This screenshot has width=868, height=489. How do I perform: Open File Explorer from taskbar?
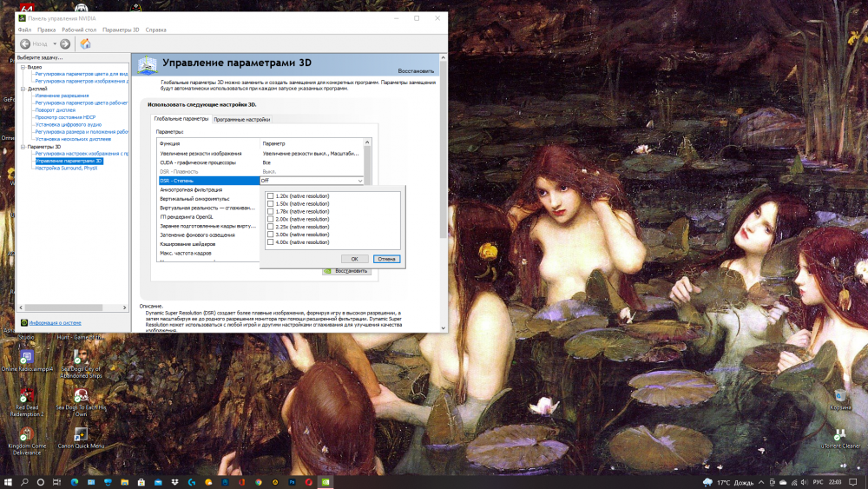click(124, 482)
